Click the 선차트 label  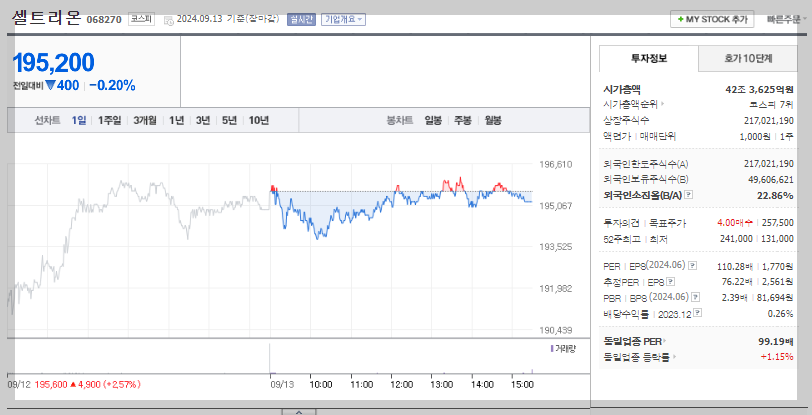tap(48, 121)
